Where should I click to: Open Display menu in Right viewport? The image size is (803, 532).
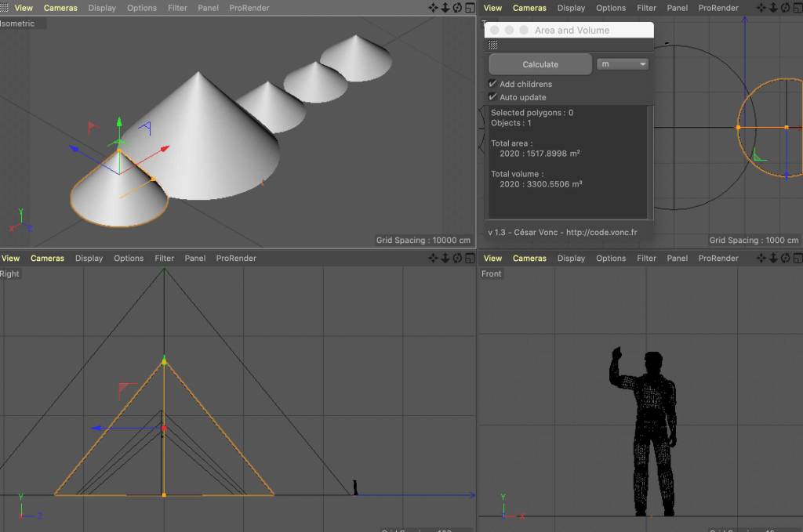[x=89, y=259]
